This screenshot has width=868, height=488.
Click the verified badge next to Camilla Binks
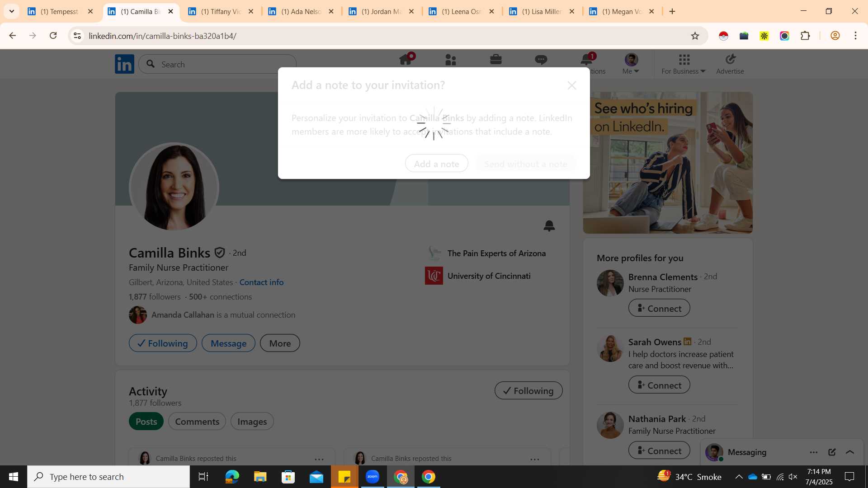pos(220,253)
